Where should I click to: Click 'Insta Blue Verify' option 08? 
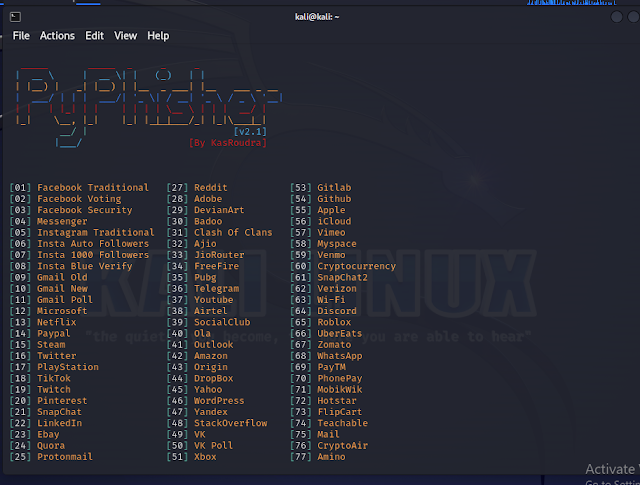point(84,266)
